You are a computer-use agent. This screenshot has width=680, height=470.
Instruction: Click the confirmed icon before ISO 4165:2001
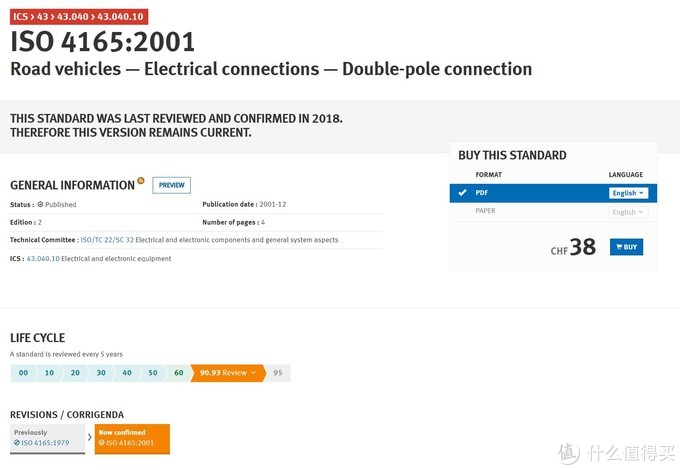pos(101,442)
